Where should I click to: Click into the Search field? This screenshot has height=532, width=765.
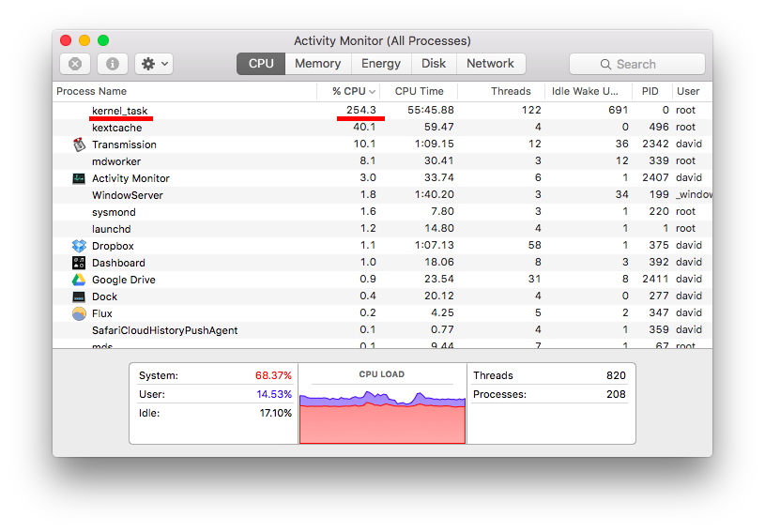(x=637, y=64)
